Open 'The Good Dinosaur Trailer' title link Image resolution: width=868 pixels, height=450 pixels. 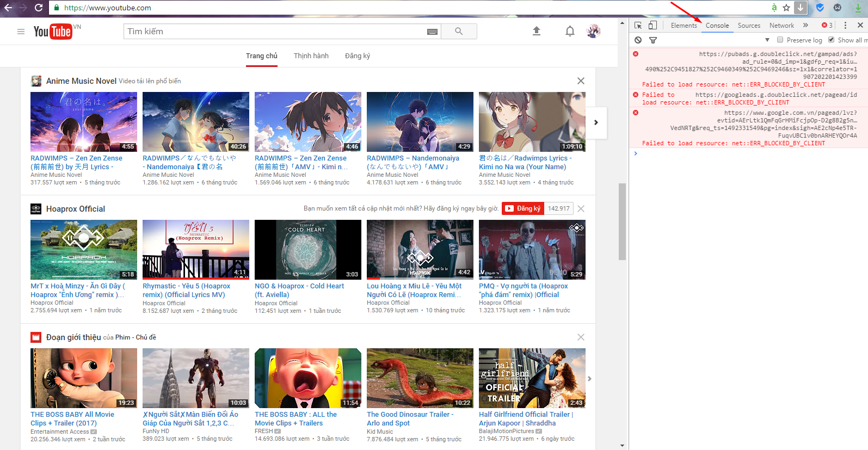pos(410,418)
